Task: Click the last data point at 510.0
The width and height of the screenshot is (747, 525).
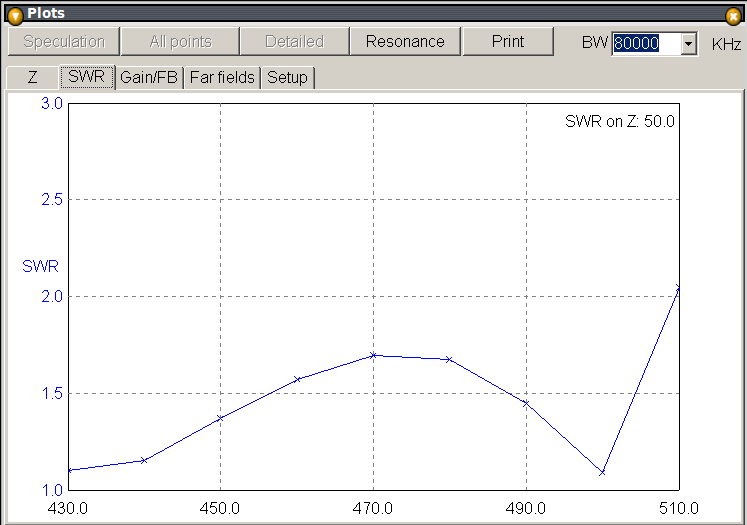Action: coord(679,288)
